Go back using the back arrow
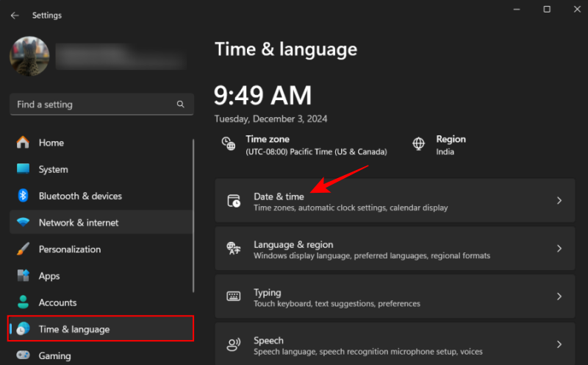588x365 pixels. (15, 15)
